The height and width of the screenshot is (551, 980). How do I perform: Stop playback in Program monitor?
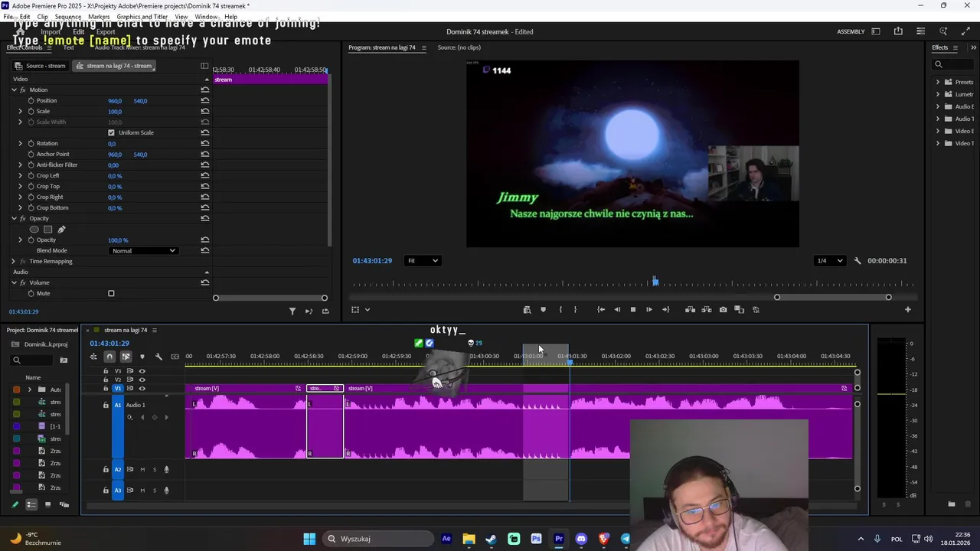coord(633,310)
